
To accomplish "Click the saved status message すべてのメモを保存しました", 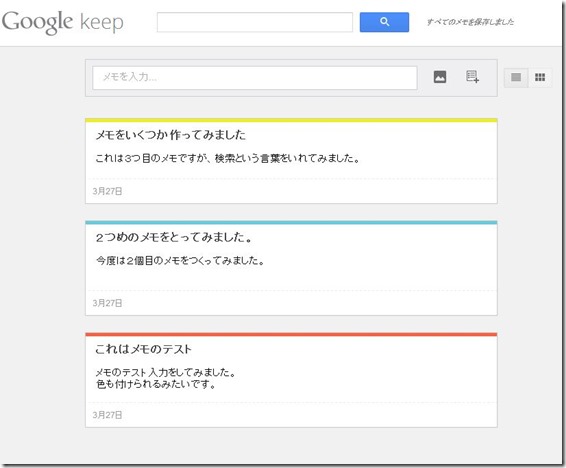I will 470,22.
